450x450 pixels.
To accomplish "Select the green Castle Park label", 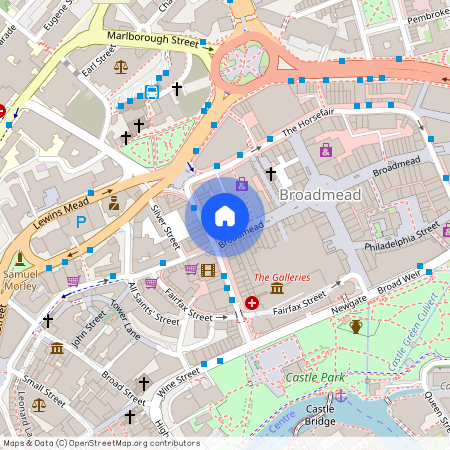I will 315,377.
